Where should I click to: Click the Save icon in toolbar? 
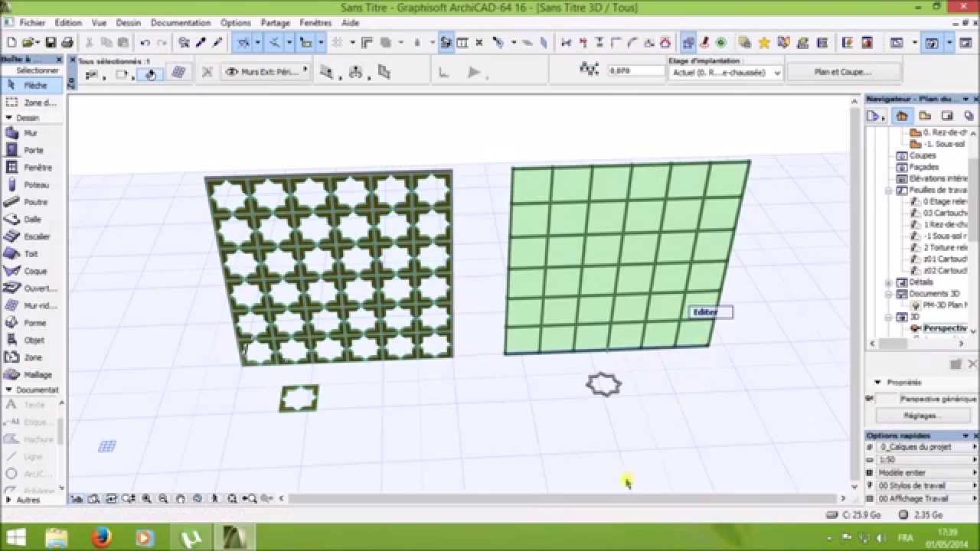pos(51,43)
